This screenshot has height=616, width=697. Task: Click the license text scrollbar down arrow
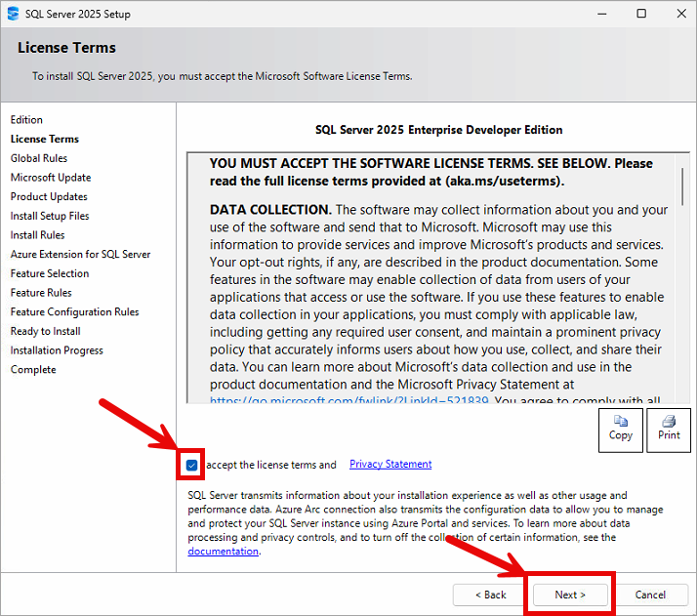(x=682, y=396)
